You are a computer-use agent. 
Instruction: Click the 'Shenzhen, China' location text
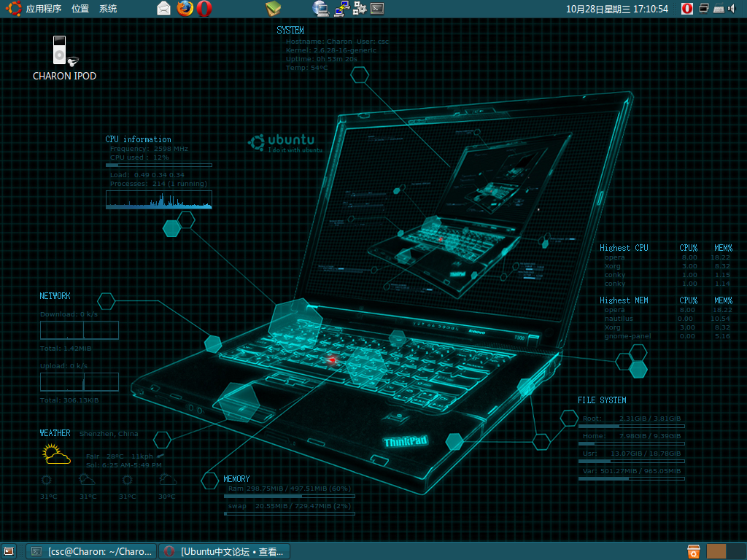(109, 434)
